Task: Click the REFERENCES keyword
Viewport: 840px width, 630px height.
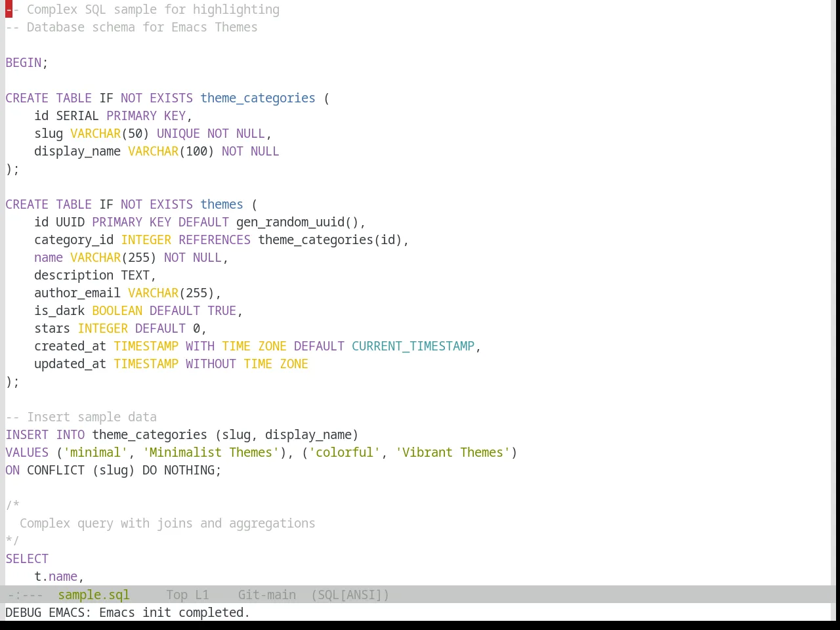Action: (x=215, y=240)
